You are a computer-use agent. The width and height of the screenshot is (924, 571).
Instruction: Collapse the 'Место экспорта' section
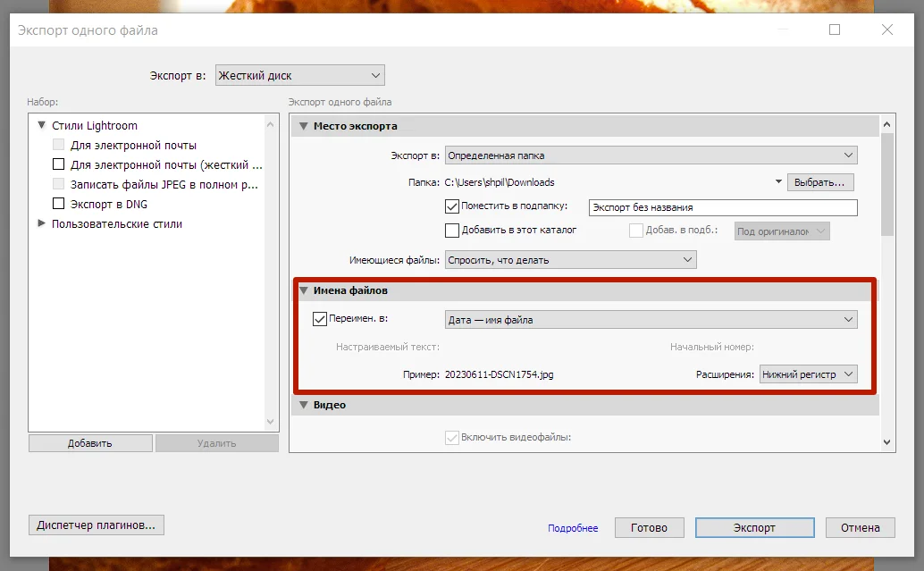tap(304, 125)
